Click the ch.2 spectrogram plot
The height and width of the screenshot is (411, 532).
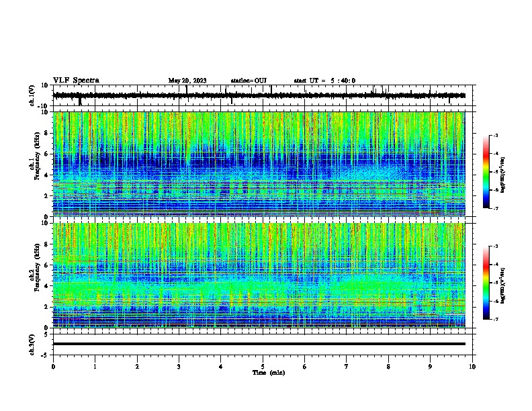[x=259, y=275]
